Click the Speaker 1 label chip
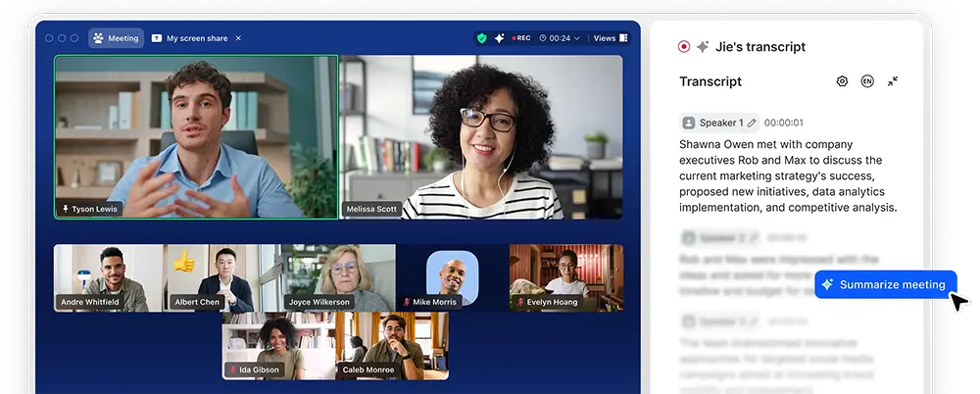Image resolution: width=980 pixels, height=394 pixels. point(712,123)
